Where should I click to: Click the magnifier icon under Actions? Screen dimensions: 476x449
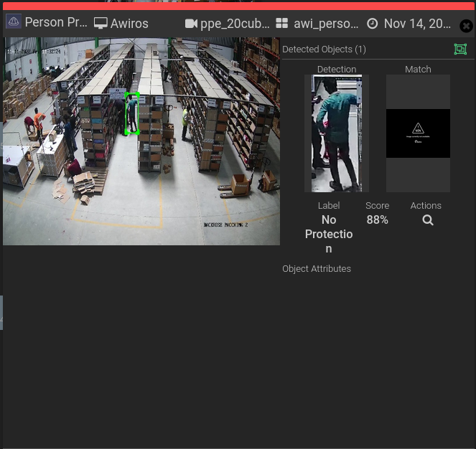tap(427, 220)
